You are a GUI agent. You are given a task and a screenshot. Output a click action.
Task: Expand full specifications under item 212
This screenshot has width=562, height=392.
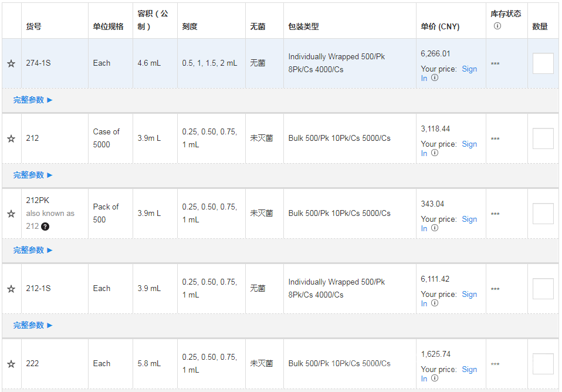(33, 175)
